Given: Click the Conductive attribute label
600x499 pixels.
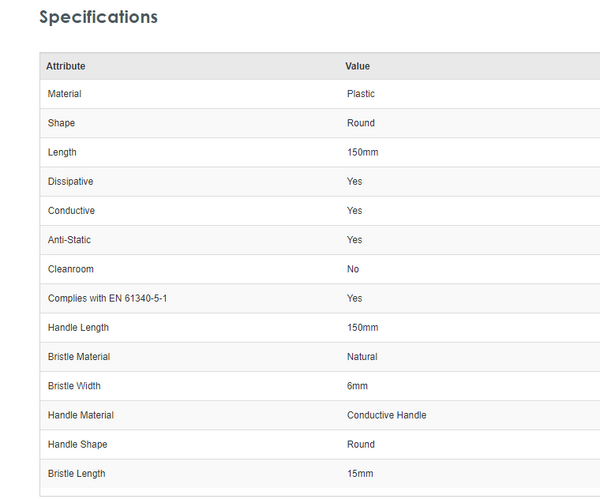Looking at the screenshot, I should (71, 211).
